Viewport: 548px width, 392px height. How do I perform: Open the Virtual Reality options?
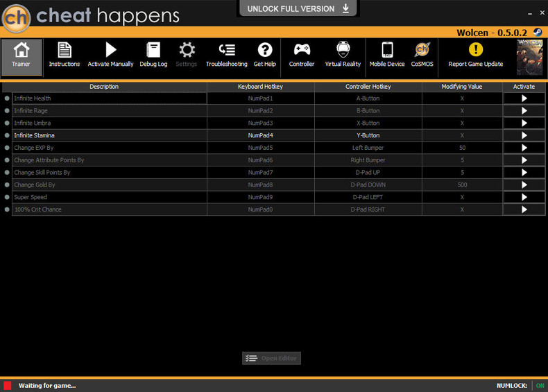[x=343, y=55]
